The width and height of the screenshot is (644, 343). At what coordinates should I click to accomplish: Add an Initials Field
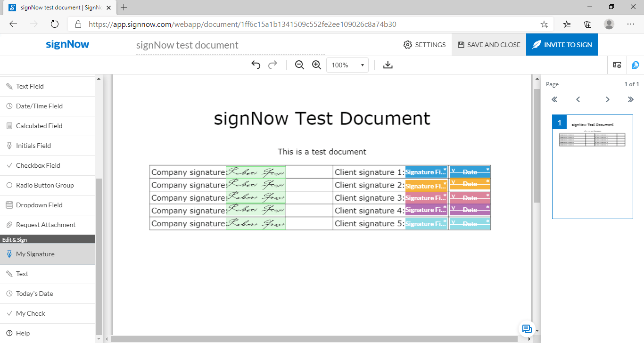coord(47,146)
